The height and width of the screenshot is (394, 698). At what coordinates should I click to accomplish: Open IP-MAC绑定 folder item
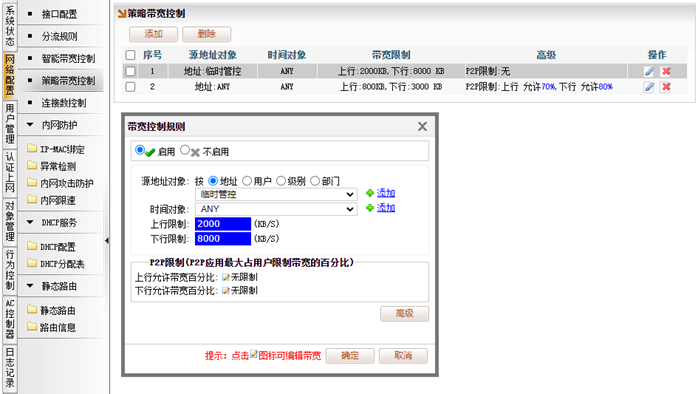(x=56, y=149)
